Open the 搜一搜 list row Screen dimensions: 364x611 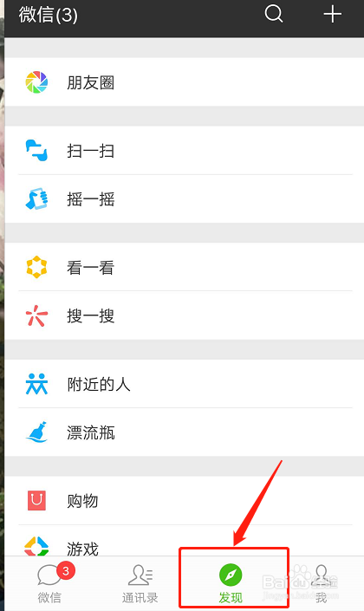pyautogui.click(x=185, y=315)
